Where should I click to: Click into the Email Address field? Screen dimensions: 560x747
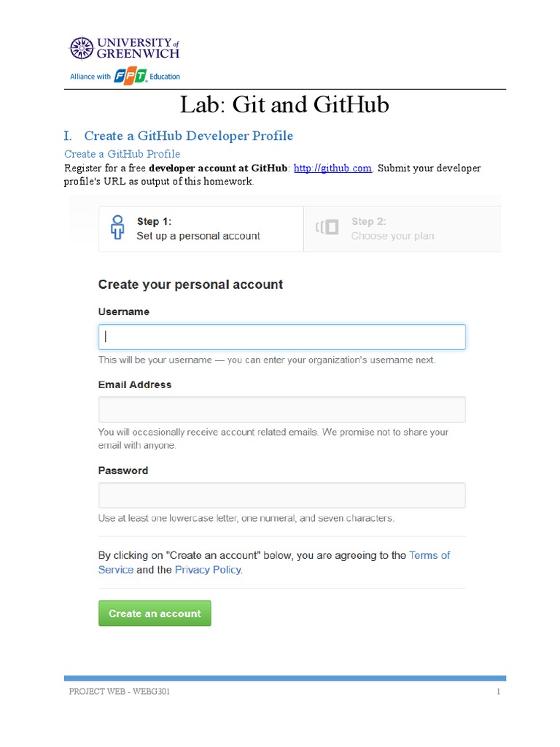click(x=281, y=409)
